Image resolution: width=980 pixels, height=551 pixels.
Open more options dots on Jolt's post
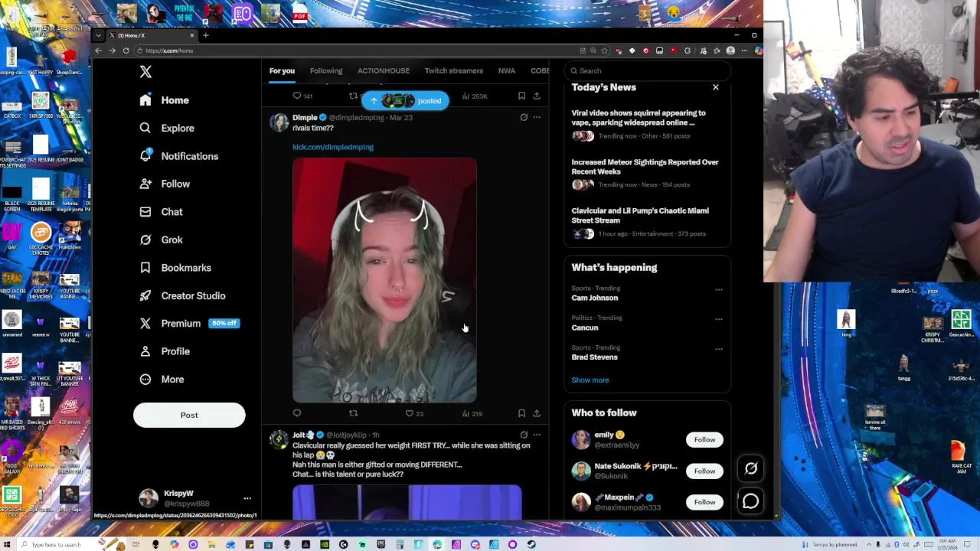[537, 435]
